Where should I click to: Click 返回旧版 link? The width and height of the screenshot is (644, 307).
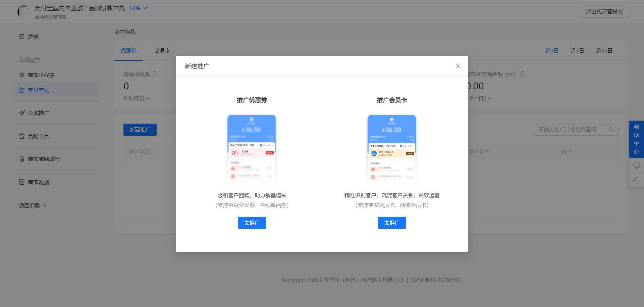30,205
